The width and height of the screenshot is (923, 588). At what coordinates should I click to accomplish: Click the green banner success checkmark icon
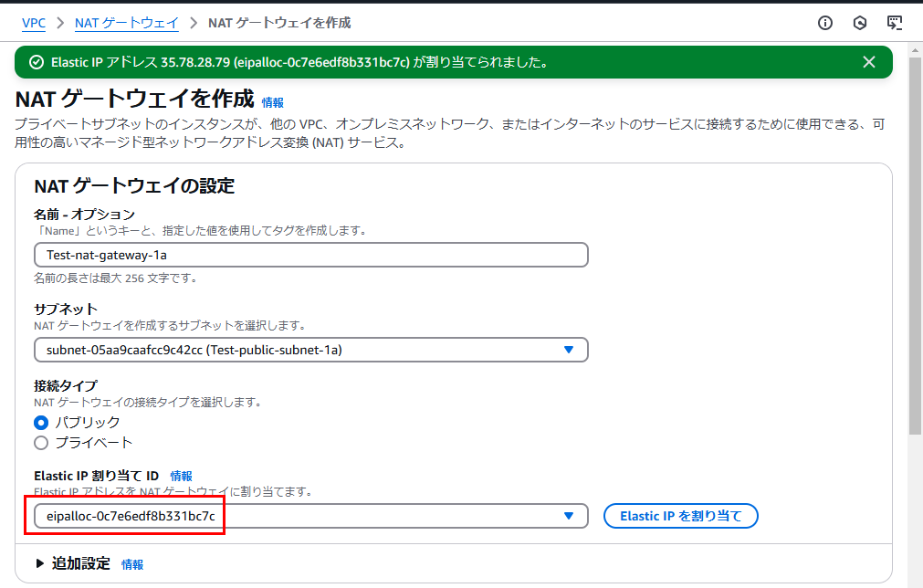(x=37, y=62)
